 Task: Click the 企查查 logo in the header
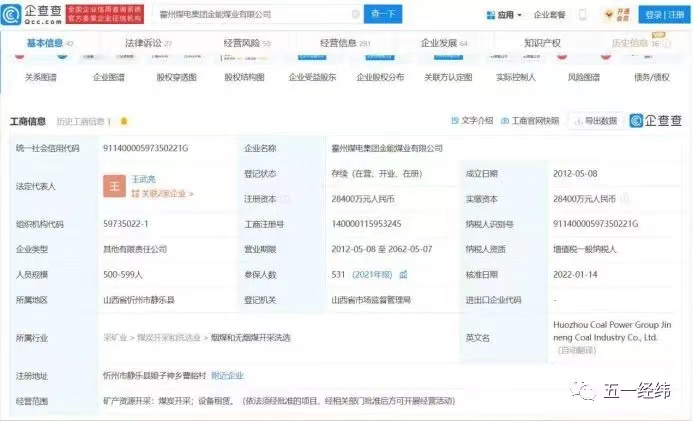coord(37,15)
